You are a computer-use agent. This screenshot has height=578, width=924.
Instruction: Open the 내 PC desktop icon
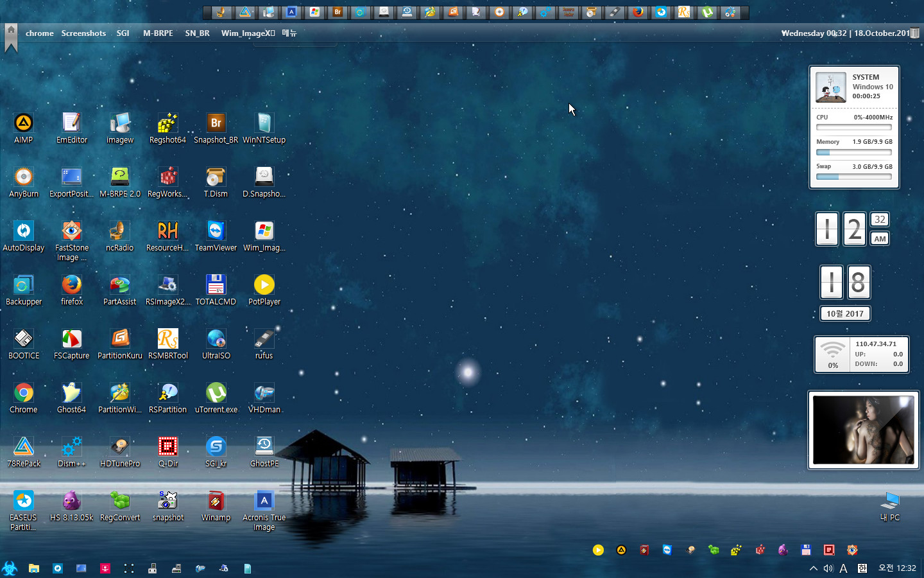point(890,506)
